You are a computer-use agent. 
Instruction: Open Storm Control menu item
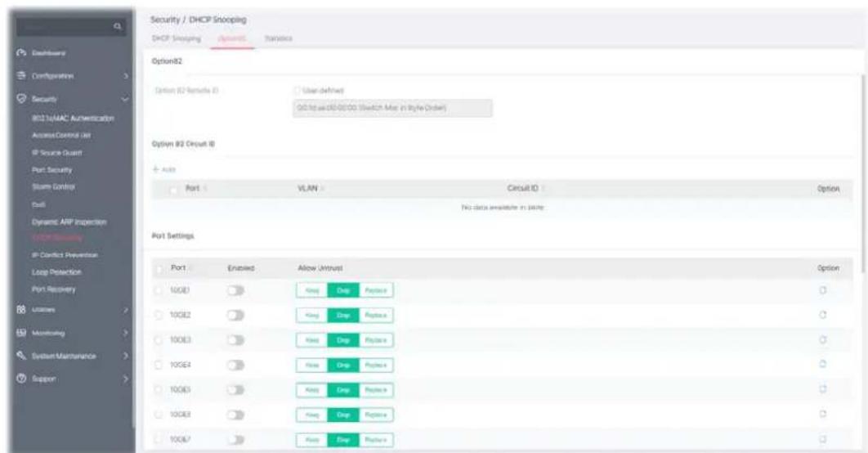[x=53, y=186]
